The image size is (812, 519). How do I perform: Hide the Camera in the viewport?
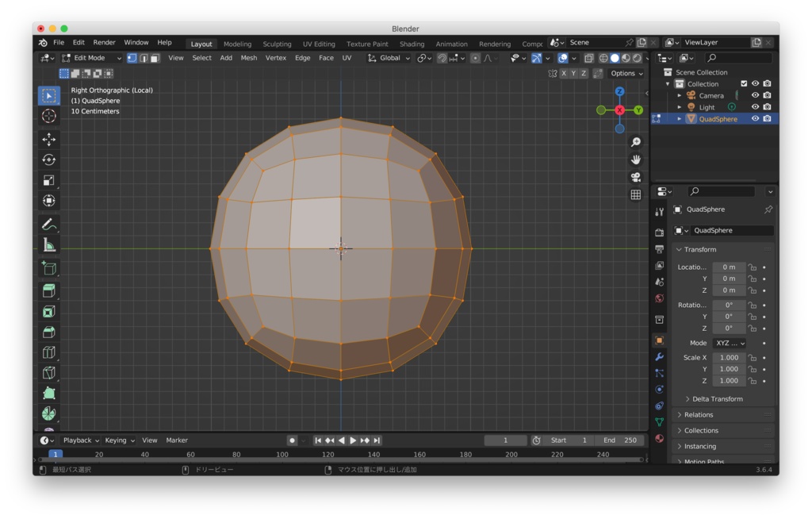tap(756, 94)
